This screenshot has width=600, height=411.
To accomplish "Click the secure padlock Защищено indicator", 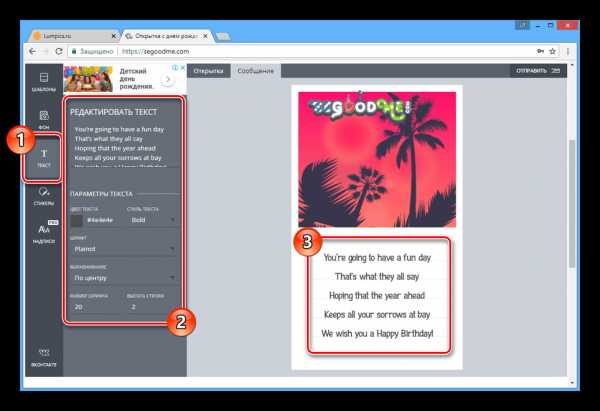I will pos(92,51).
